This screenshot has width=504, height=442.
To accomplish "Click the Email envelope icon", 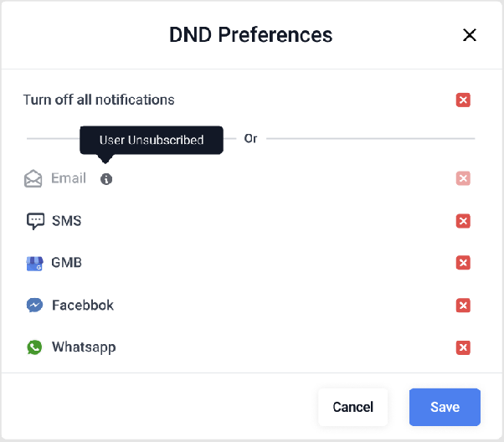I will 33,178.
